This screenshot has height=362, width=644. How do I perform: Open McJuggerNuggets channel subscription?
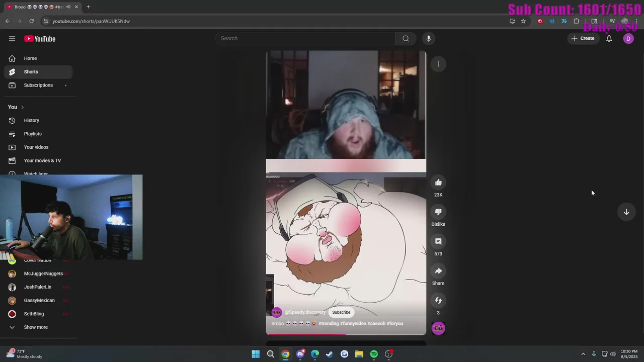point(38,274)
